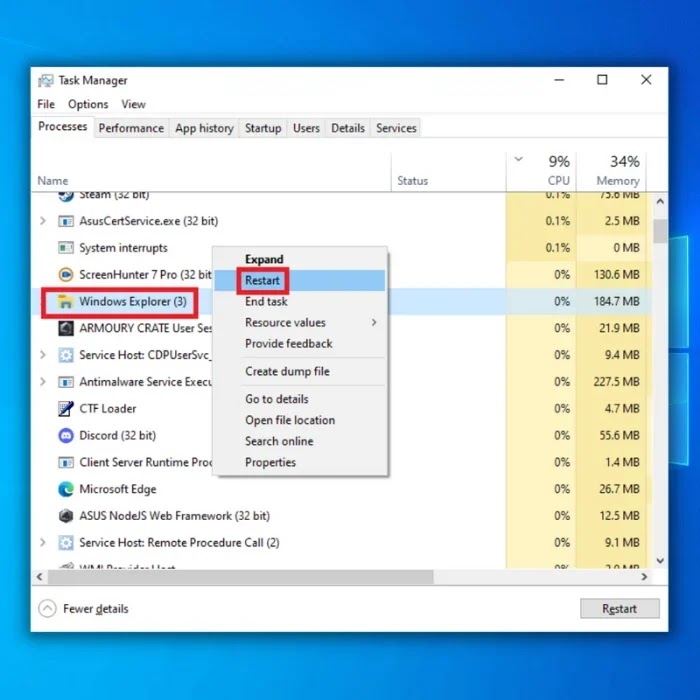Screen dimensions: 700x700
Task: Click the horizontal scrollbar right arrow
Action: click(x=644, y=577)
